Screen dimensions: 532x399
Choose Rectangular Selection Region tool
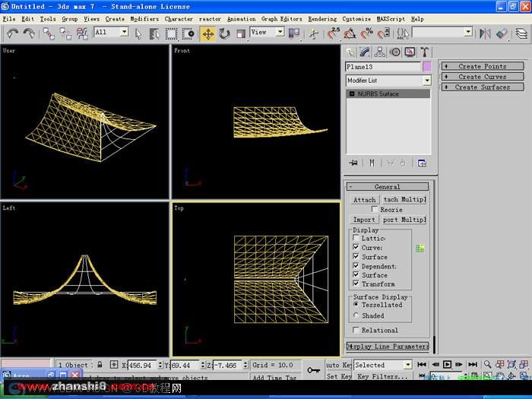click(171, 33)
